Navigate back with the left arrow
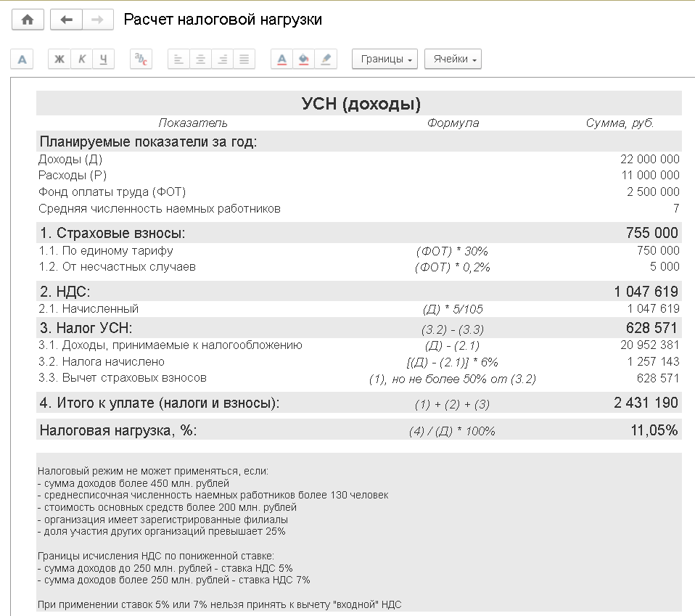 click(x=66, y=20)
